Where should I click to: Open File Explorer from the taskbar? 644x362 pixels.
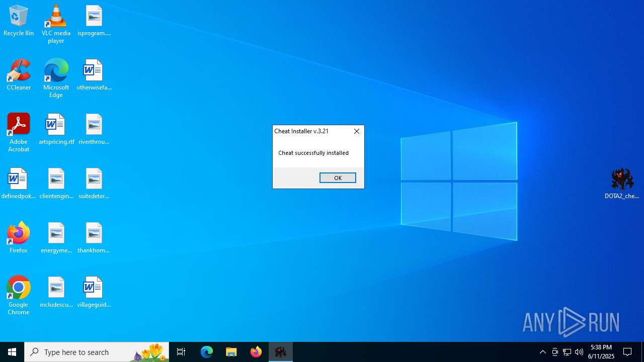pyautogui.click(x=231, y=352)
